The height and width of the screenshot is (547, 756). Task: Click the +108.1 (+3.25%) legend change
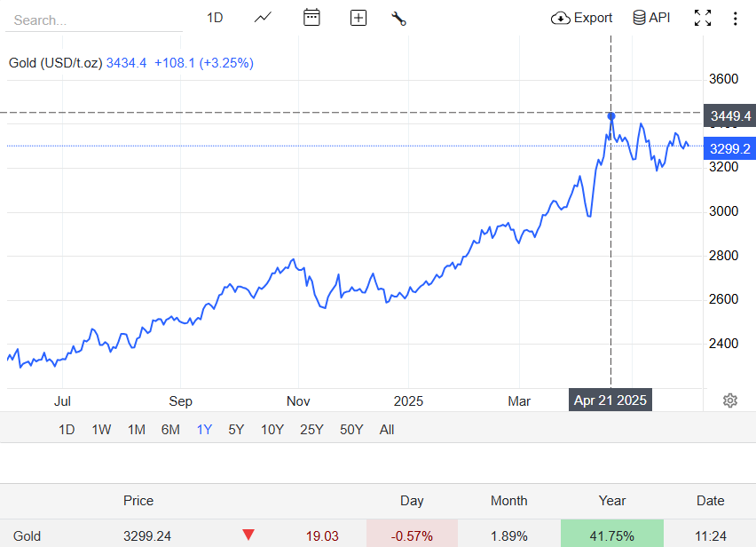click(x=204, y=63)
